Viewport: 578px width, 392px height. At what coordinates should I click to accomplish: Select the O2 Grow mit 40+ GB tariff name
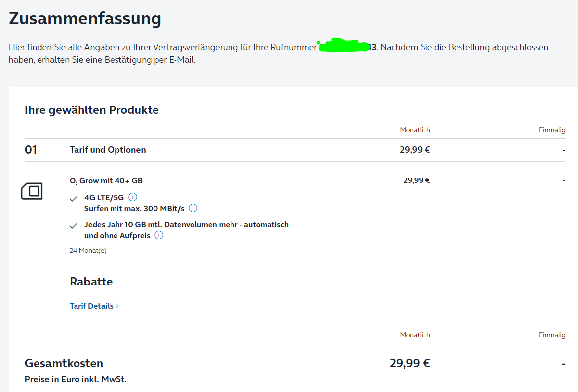click(x=106, y=181)
